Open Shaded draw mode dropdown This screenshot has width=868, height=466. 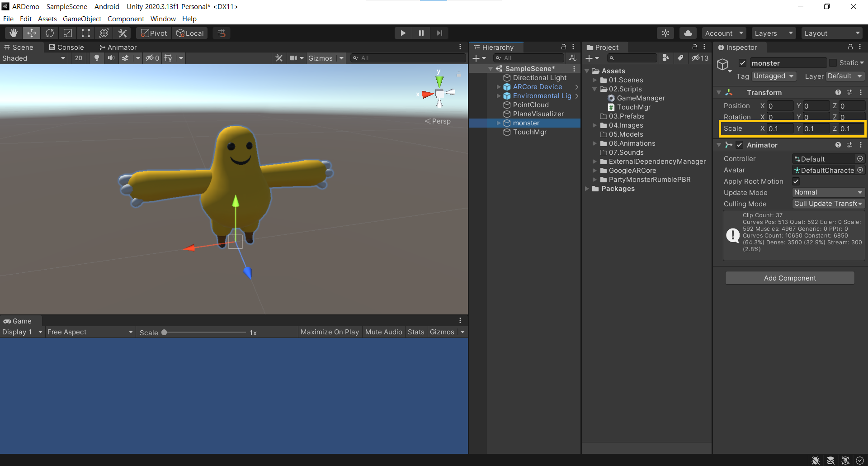point(34,58)
